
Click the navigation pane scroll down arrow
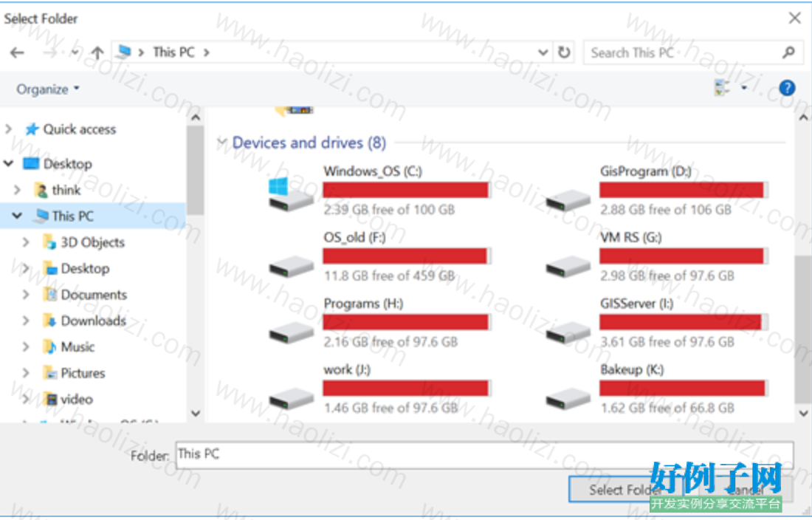[196, 414]
